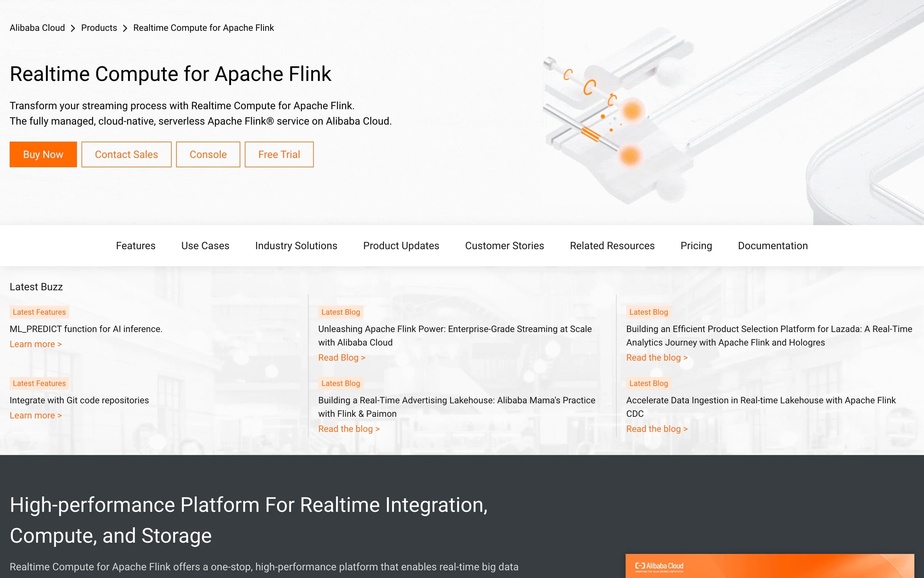Click Accelerate Data Ingestion in Real-time Lakehouse title
The image size is (924, 578).
pyautogui.click(x=761, y=407)
